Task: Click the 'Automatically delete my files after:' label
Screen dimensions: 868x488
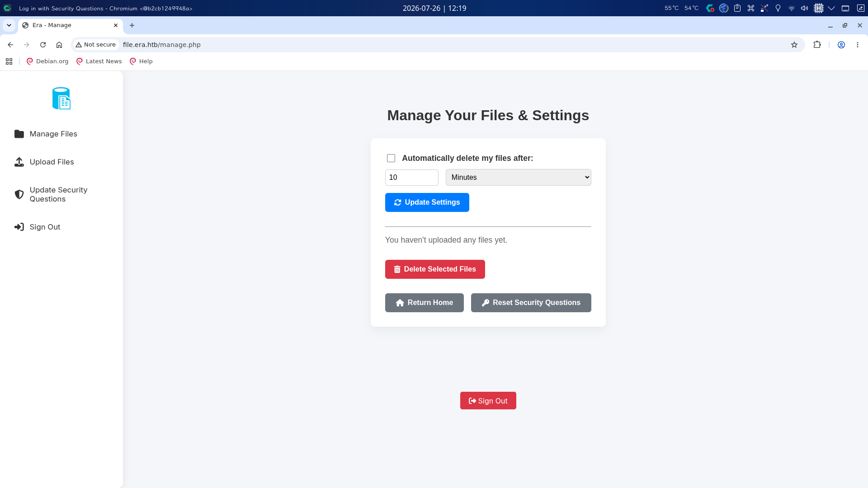Action: point(467,158)
